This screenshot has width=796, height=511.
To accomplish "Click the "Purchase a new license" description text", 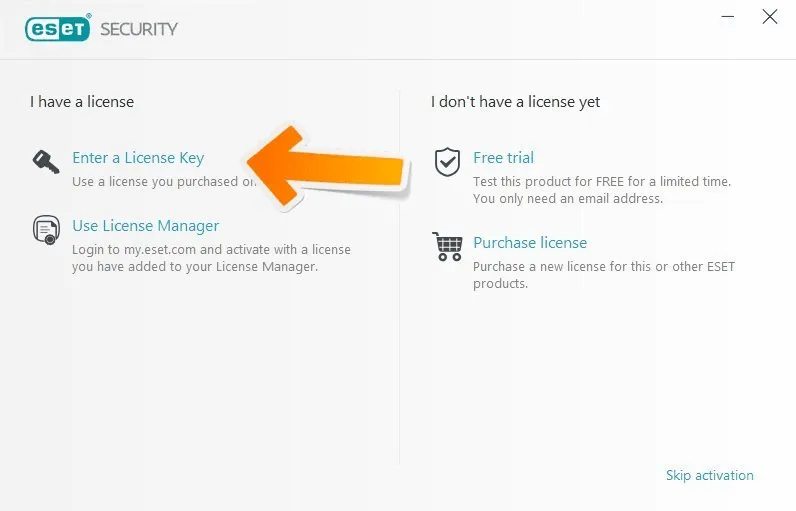I will tap(603, 275).
